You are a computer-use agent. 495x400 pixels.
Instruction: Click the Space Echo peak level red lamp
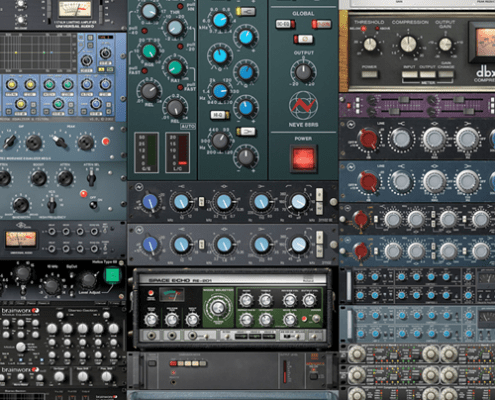151,293
